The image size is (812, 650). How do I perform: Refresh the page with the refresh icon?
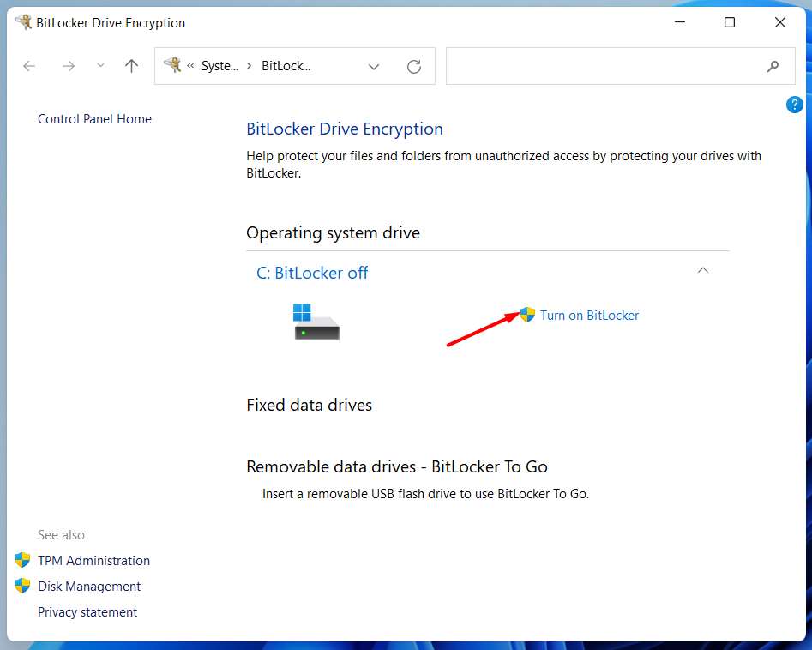click(x=414, y=66)
